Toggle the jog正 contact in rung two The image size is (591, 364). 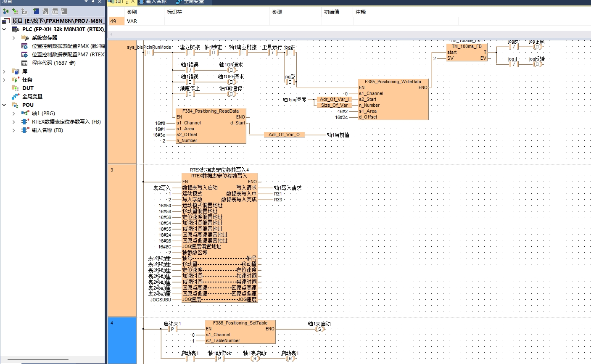pos(290,53)
